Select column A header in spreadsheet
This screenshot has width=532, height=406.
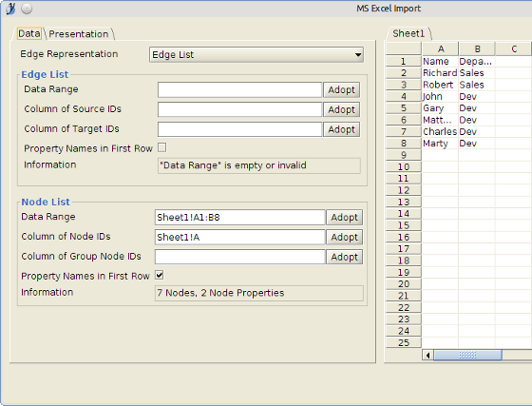click(441, 48)
